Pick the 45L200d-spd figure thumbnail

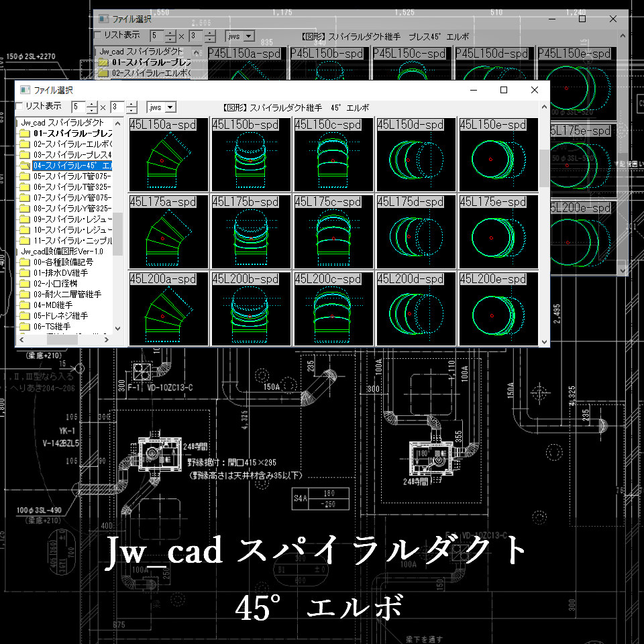coord(417,309)
